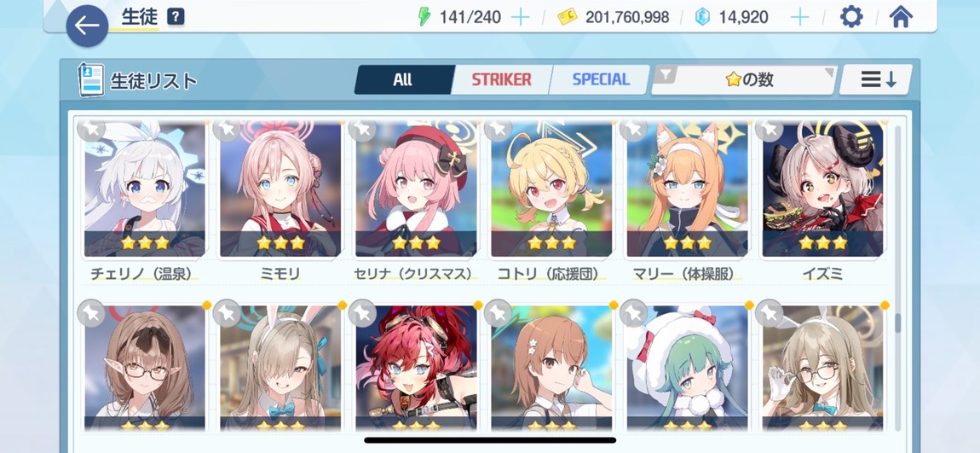Click the filter funnel icon
The image size is (980, 453).
click(x=667, y=74)
